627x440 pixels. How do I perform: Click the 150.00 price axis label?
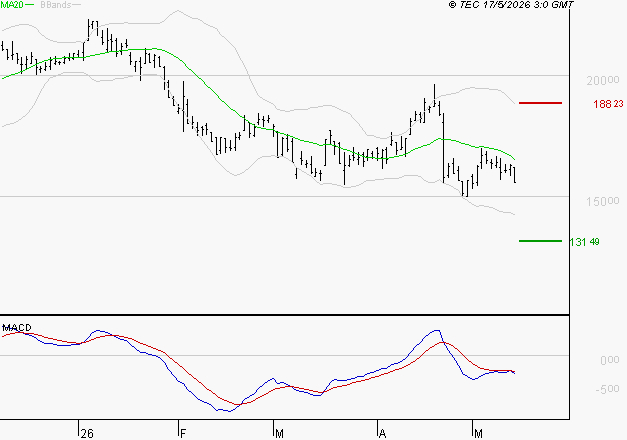(603, 202)
